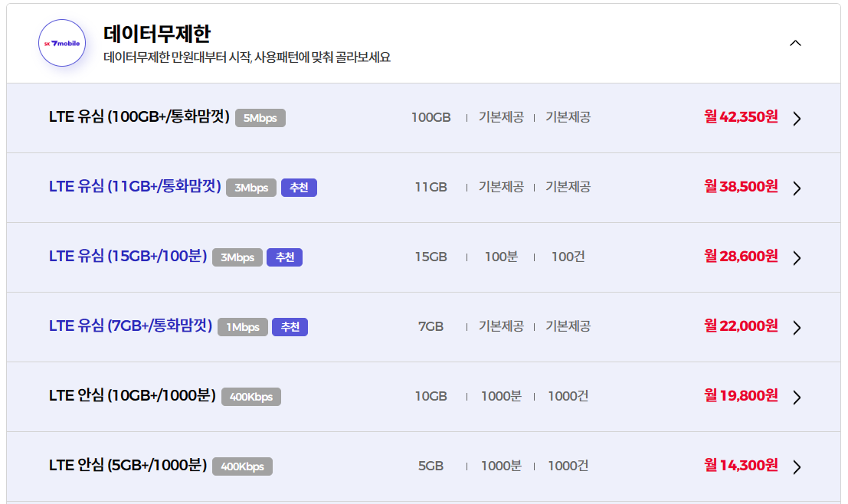Expand the 100GB plan details arrow
This screenshot has width=848, height=504.
pyautogui.click(x=797, y=118)
